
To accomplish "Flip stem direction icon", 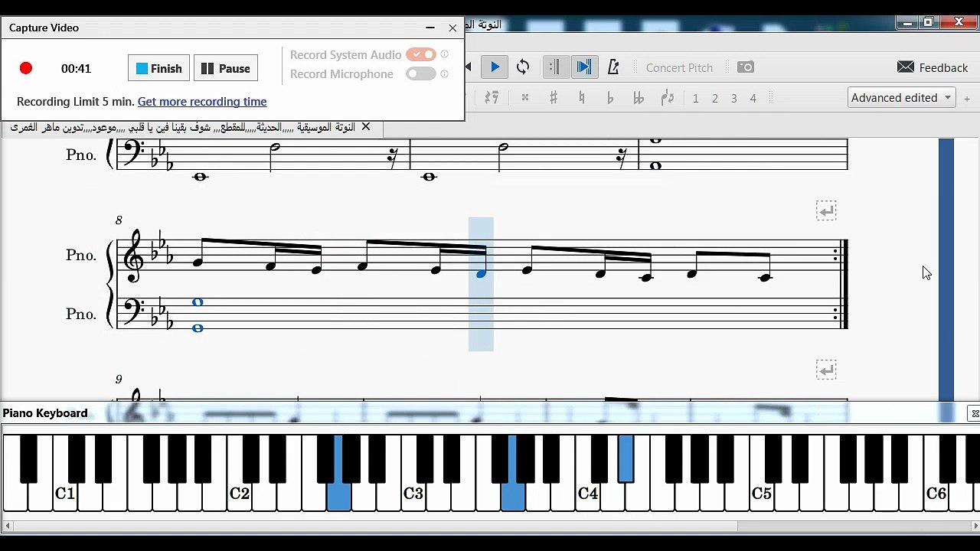I will 668,98.
